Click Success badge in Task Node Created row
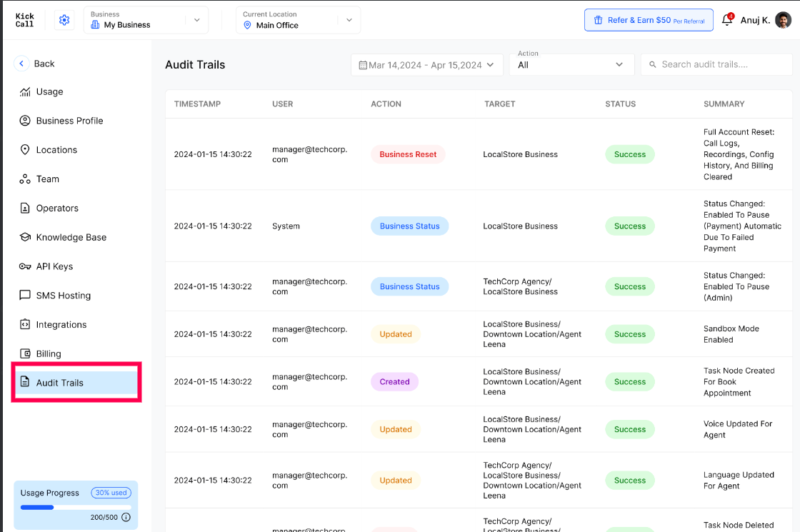Viewport: 800px width, 532px height. tap(630, 381)
